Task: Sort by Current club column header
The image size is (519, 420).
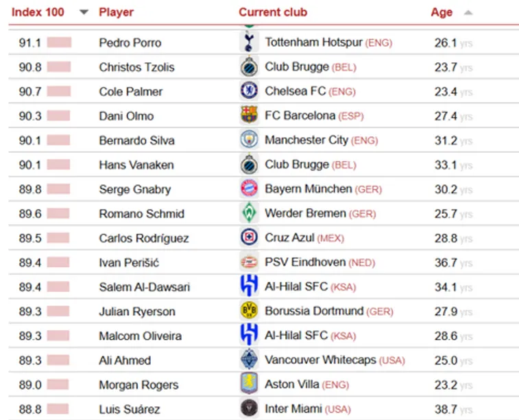Action: point(273,12)
